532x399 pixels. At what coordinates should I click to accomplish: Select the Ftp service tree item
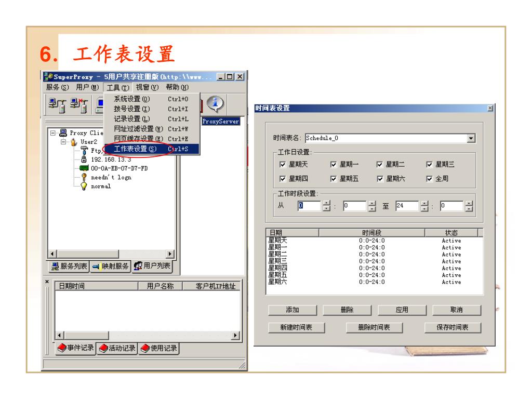[x=91, y=150]
